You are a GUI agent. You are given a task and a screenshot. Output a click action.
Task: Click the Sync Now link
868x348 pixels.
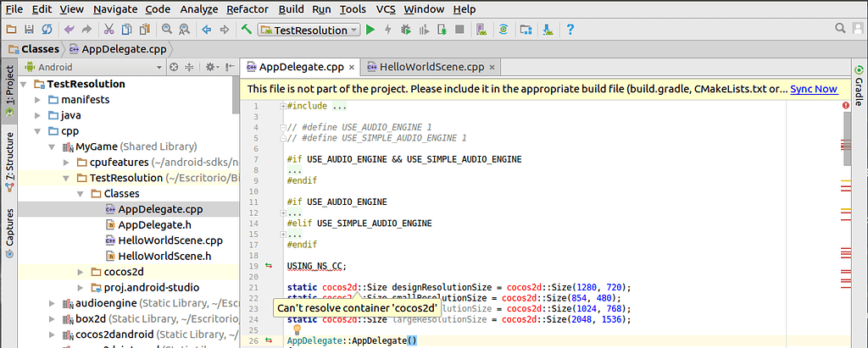point(814,89)
